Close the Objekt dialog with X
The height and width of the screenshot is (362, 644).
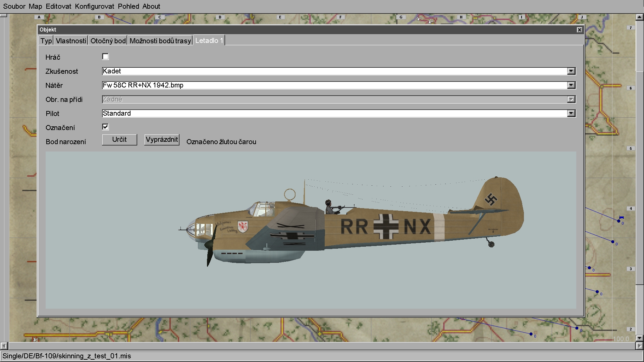[579, 30]
